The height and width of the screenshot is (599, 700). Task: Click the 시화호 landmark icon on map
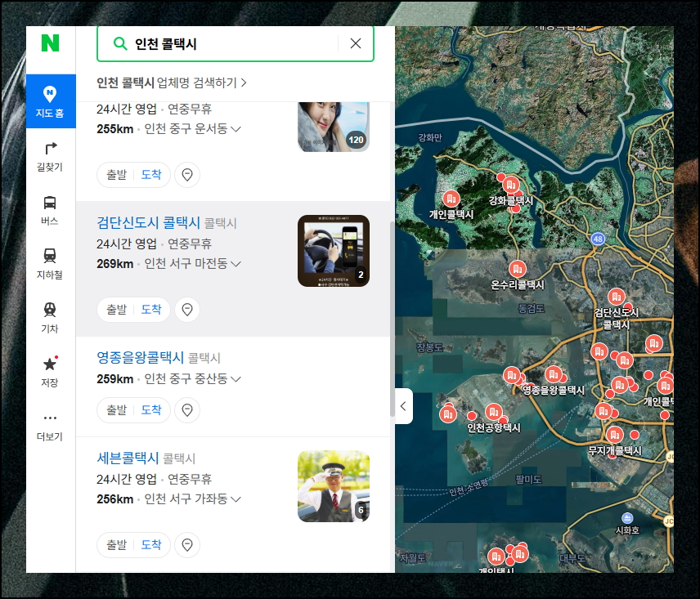[627, 518]
